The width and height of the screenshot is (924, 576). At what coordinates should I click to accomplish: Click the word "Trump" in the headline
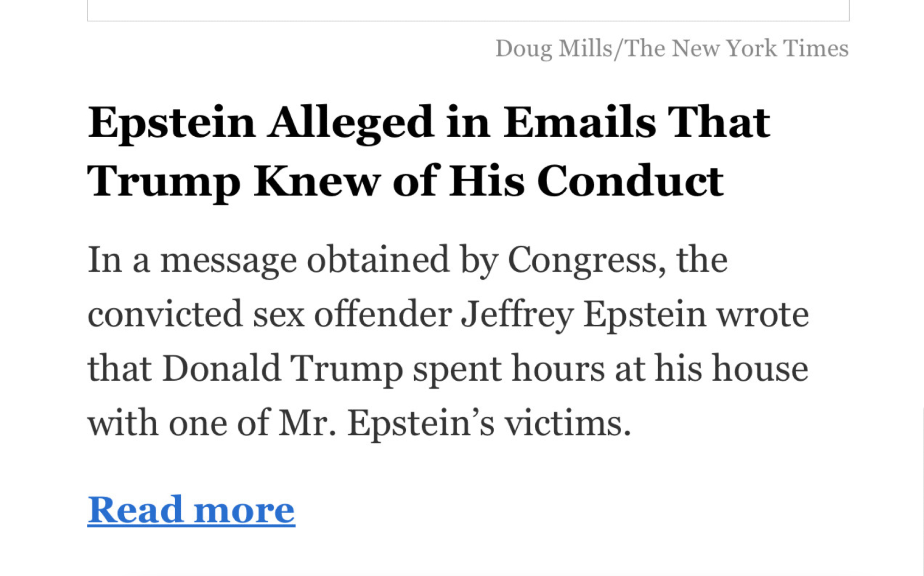coord(164,181)
